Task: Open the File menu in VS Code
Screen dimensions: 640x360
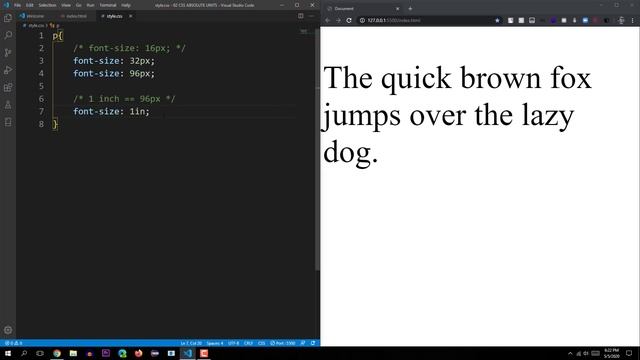Action: (x=18, y=5)
